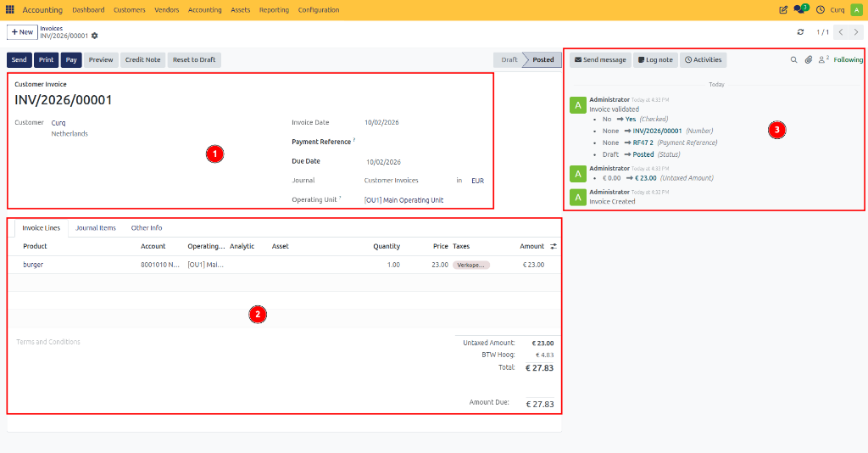Image resolution: width=868 pixels, height=453 pixels.
Task: Show followers icon in chatter
Action: [823, 59]
